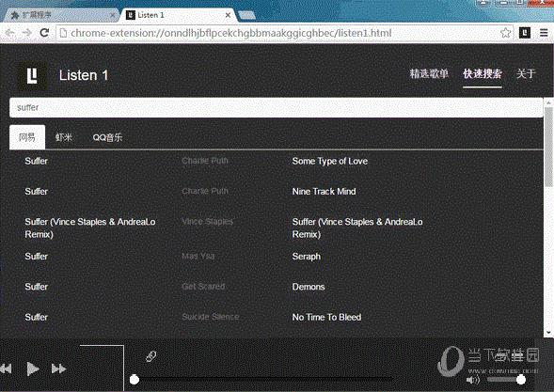
Task: Play the Suffer (Vince Staples & AndreaLo Remix) song
Action: [90, 228]
